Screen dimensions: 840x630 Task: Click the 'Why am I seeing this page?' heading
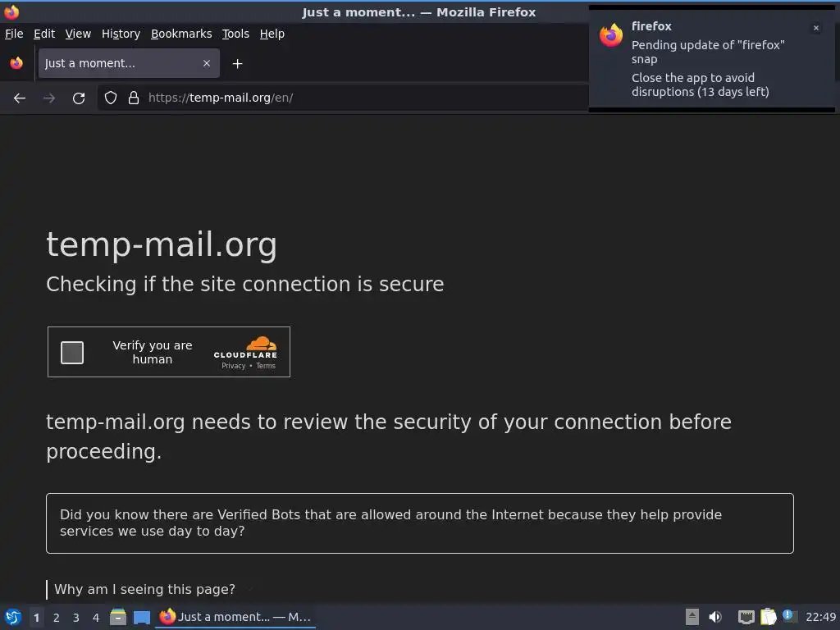pos(144,589)
